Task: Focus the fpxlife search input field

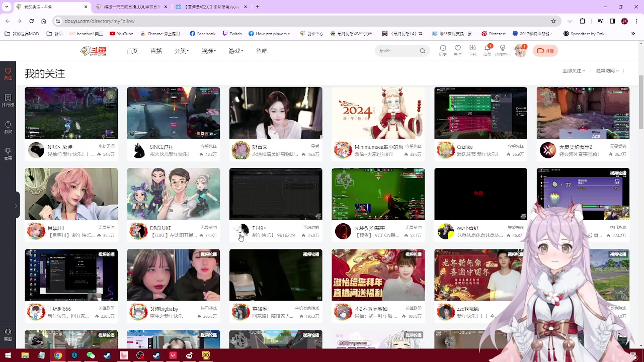Action: point(397,51)
